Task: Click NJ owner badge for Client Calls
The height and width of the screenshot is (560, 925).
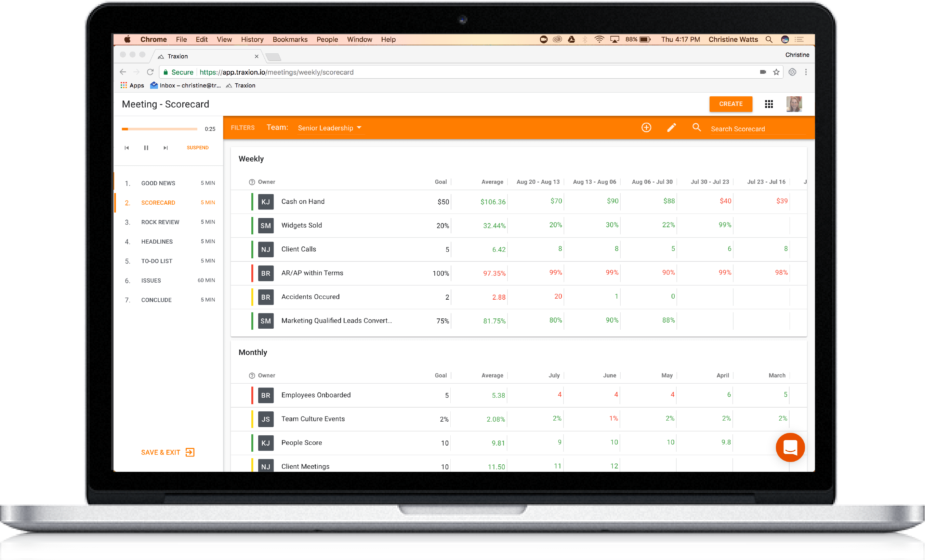Action: tap(266, 249)
